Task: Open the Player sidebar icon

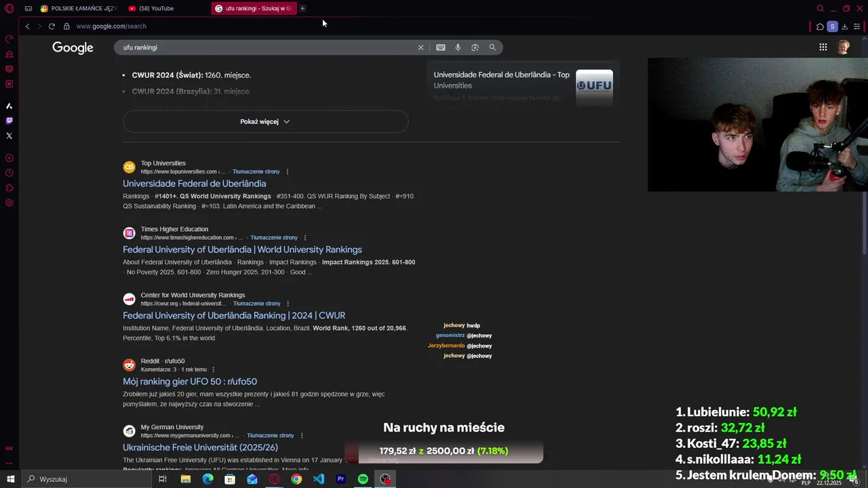Action: pyautogui.click(x=9, y=158)
